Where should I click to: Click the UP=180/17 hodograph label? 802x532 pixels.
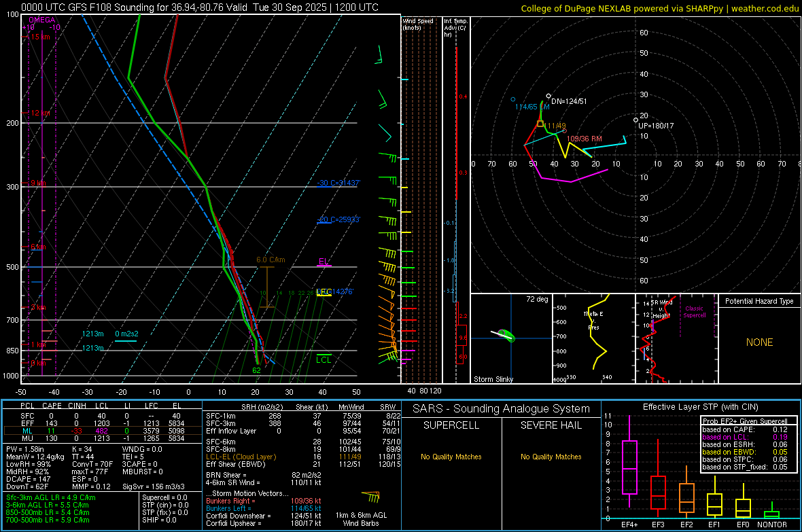(x=656, y=125)
